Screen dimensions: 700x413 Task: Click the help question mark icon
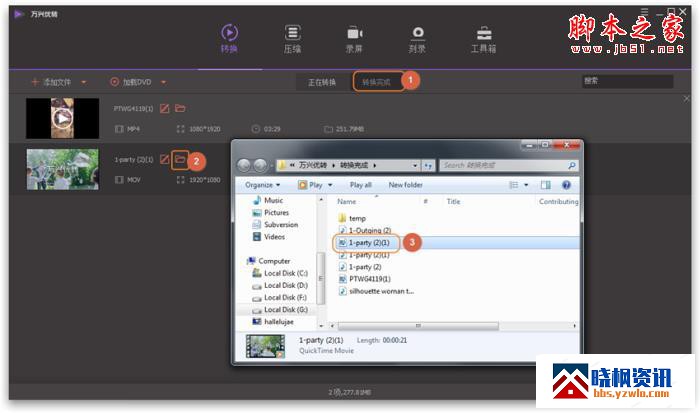566,185
